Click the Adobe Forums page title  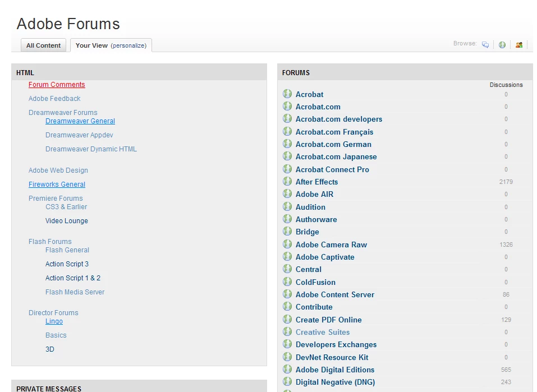pyautogui.click(x=68, y=24)
